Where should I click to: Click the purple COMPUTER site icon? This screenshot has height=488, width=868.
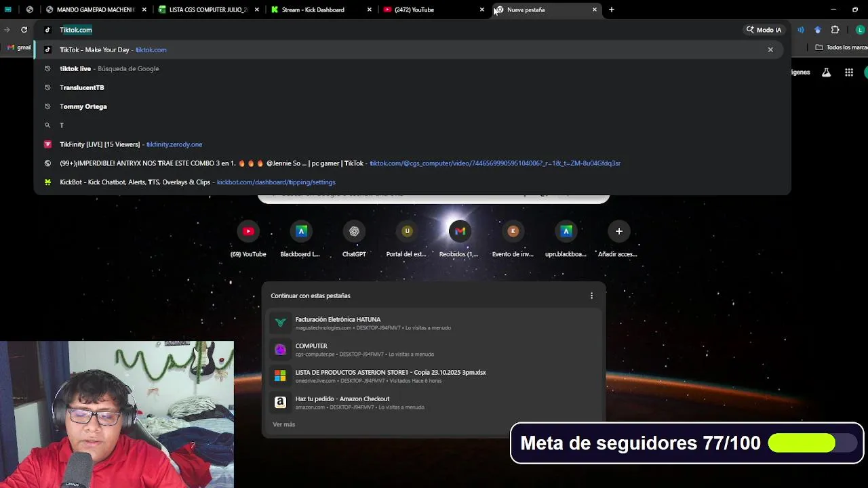coord(280,349)
